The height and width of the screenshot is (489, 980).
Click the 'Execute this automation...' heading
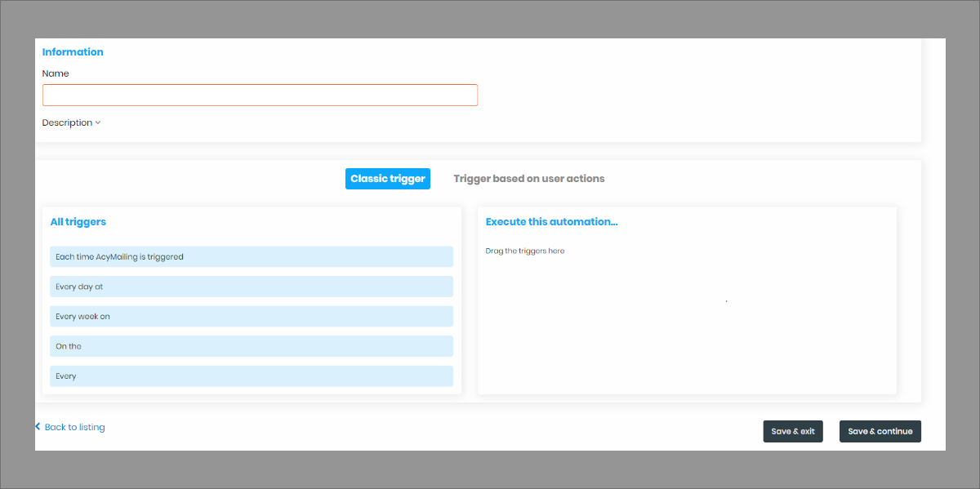[x=551, y=222]
